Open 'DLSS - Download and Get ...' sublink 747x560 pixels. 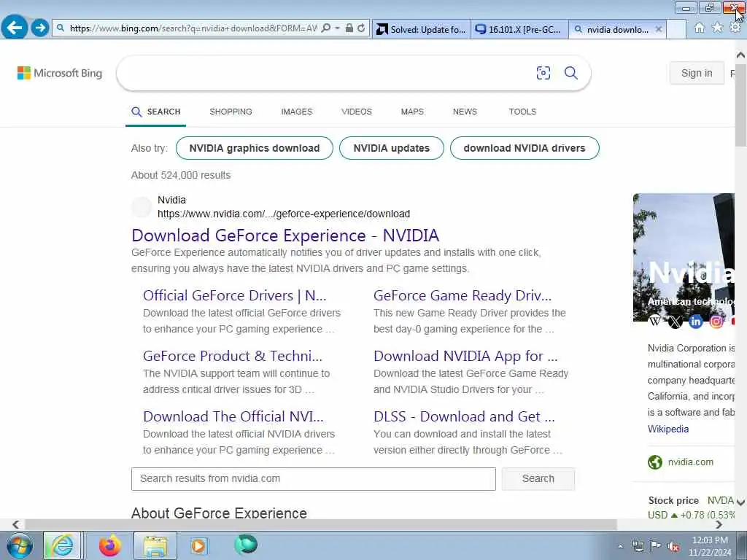464,416
